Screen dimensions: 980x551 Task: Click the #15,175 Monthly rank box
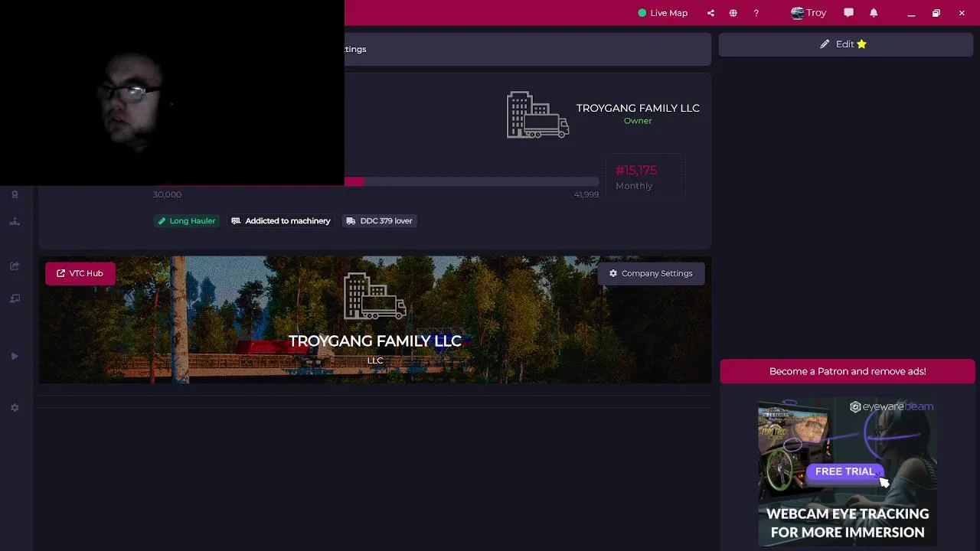click(x=645, y=177)
